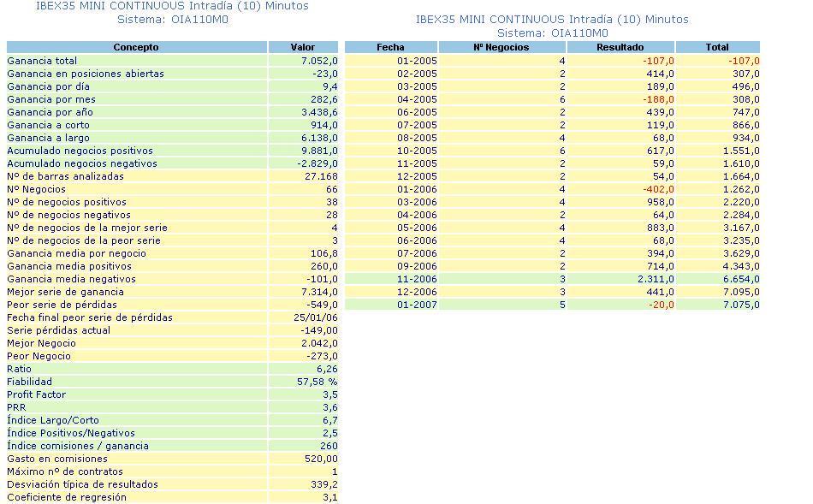Screen dimensions: 813x504
Task: Click the Fecha column header
Action: (x=390, y=47)
